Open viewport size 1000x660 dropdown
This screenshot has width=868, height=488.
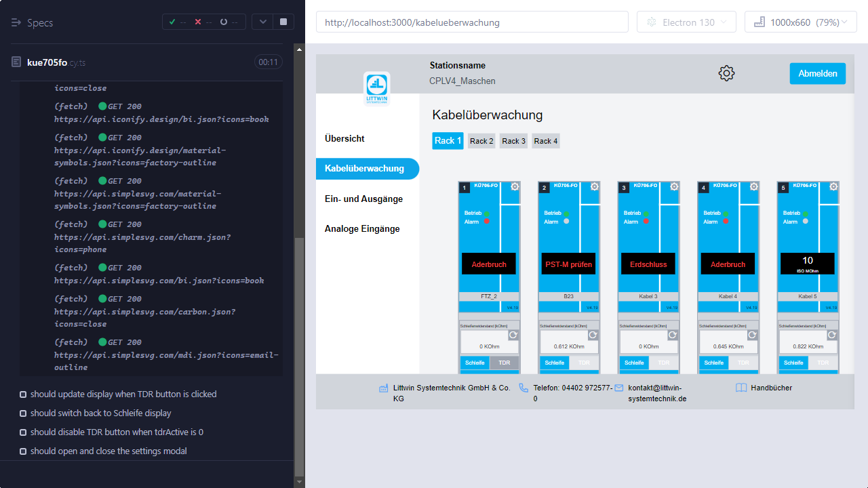[x=800, y=22]
